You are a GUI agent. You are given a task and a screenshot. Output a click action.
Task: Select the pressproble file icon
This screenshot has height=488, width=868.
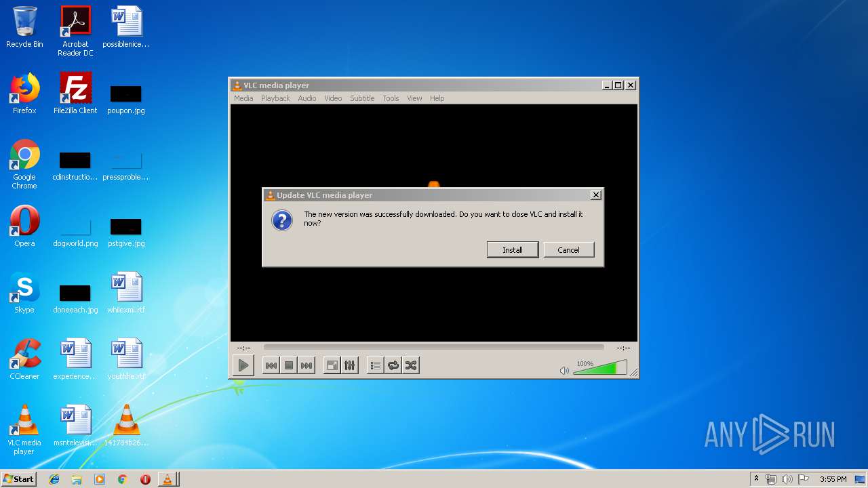tap(126, 166)
